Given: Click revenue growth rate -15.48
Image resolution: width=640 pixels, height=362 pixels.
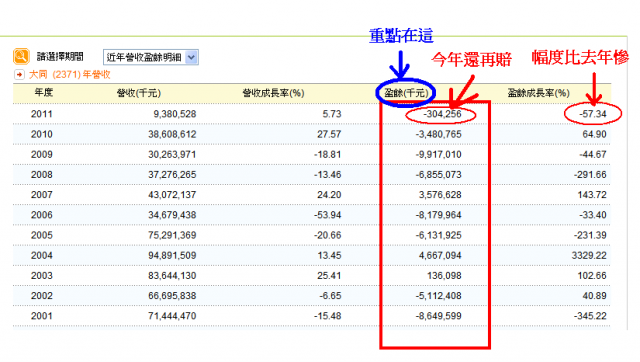Looking at the screenshot, I should pyautogui.click(x=327, y=316).
